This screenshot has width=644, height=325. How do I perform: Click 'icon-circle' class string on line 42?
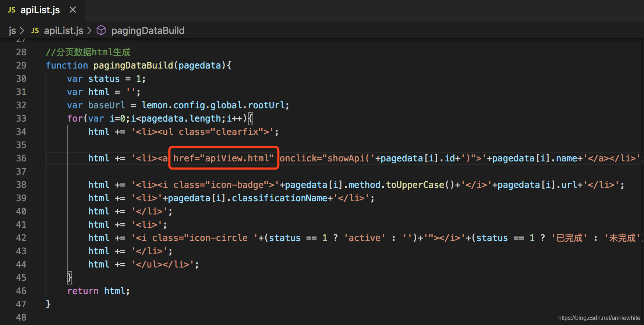click(x=218, y=238)
